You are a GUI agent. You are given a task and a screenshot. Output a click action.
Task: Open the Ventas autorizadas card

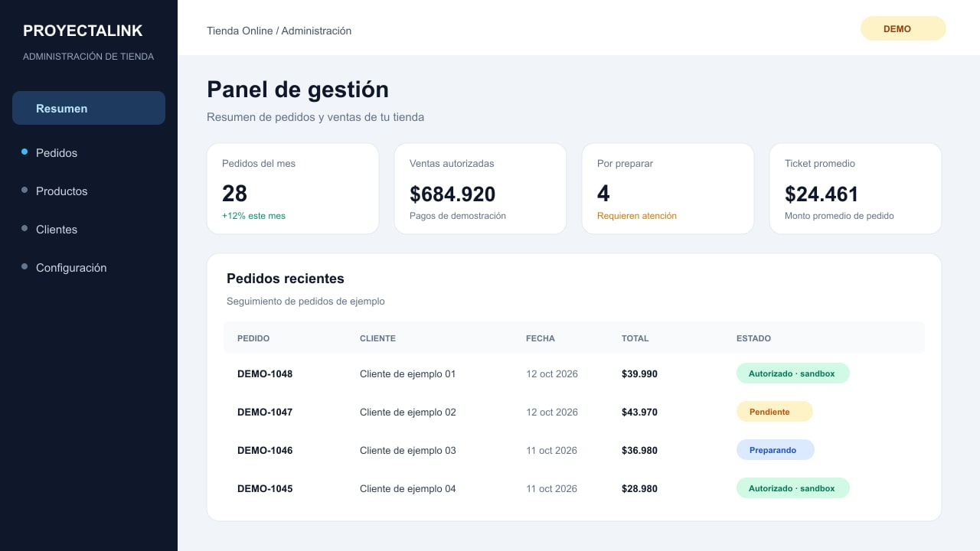pos(480,188)
